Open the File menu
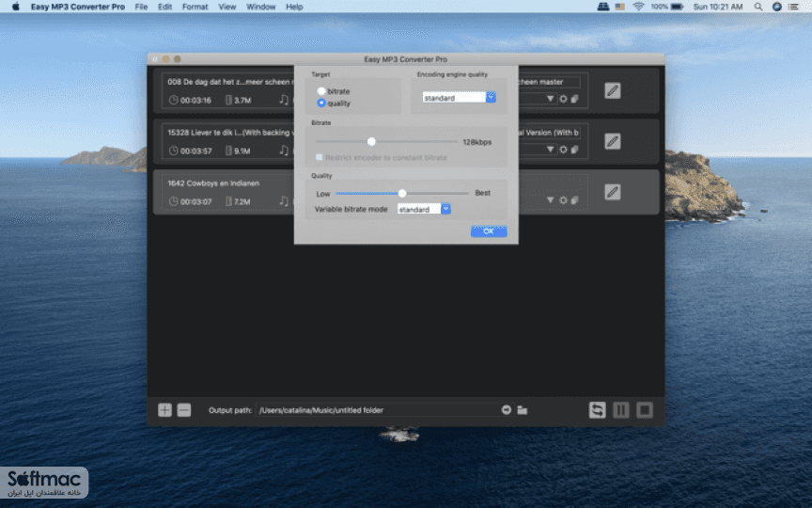This screenshot has height=508, width=812. tap(141, 7)
